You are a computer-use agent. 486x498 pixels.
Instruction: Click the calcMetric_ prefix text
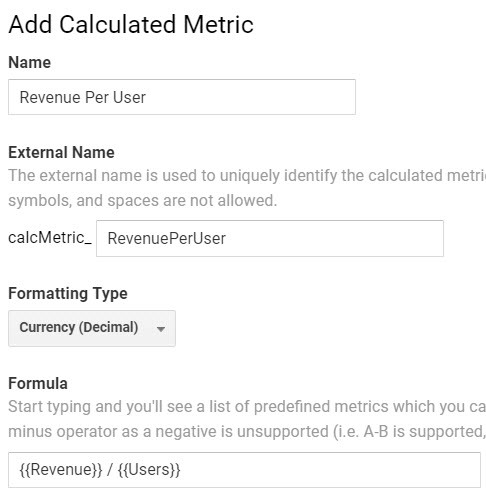click(x=50, y=238)
